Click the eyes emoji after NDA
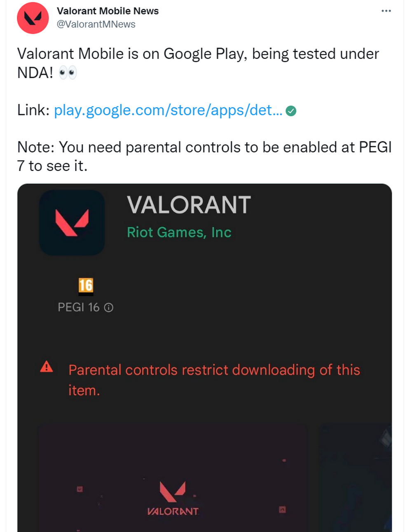 point(68,73)
